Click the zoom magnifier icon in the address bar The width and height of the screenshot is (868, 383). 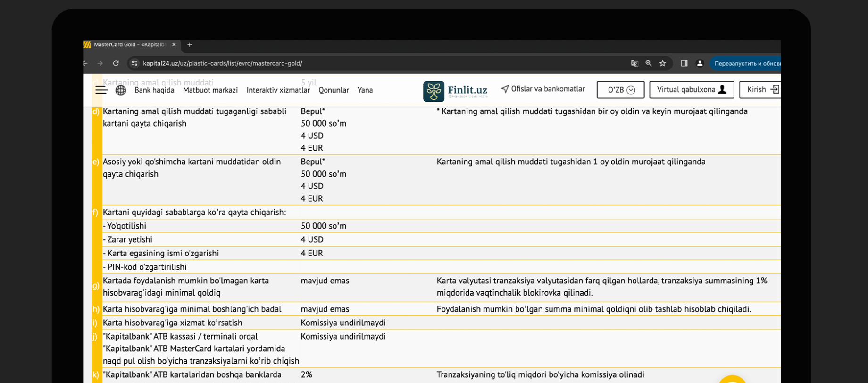tap(649, 63)
